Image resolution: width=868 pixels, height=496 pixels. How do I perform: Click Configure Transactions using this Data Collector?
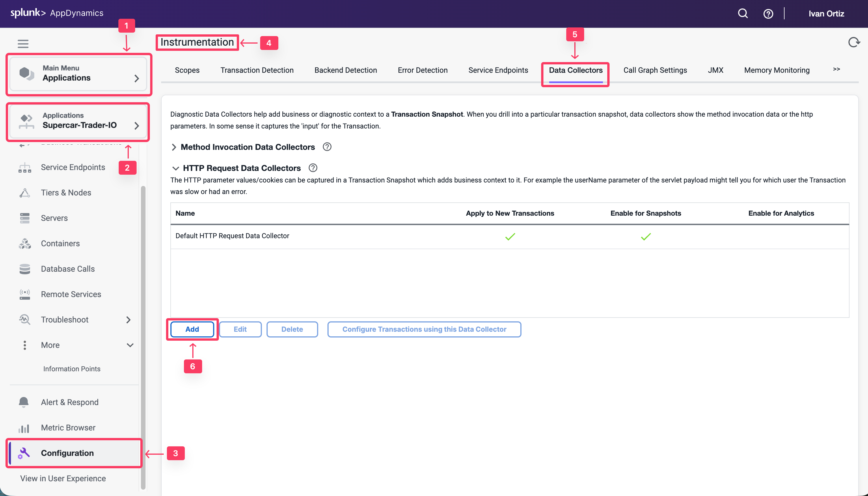(x=424, y=329)
